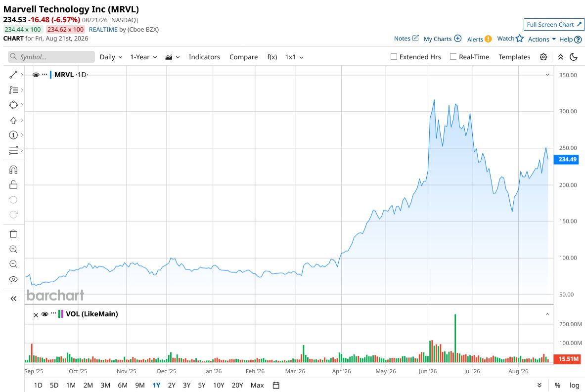Image resolution: width=585 pixels, height=392 pixels.
Task: Open chart settings gear icon
Action: click(x=543, y=57)
